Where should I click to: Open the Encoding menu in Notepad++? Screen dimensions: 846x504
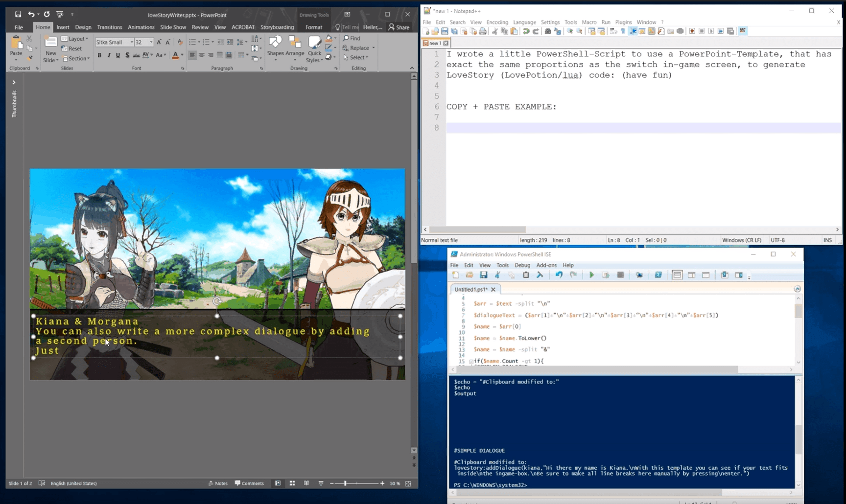click(497, 22)
